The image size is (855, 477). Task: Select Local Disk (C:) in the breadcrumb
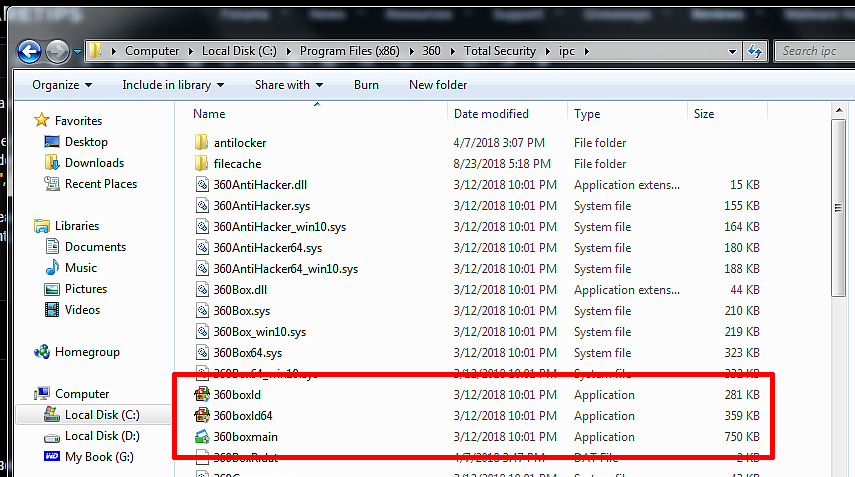[239, 51]
